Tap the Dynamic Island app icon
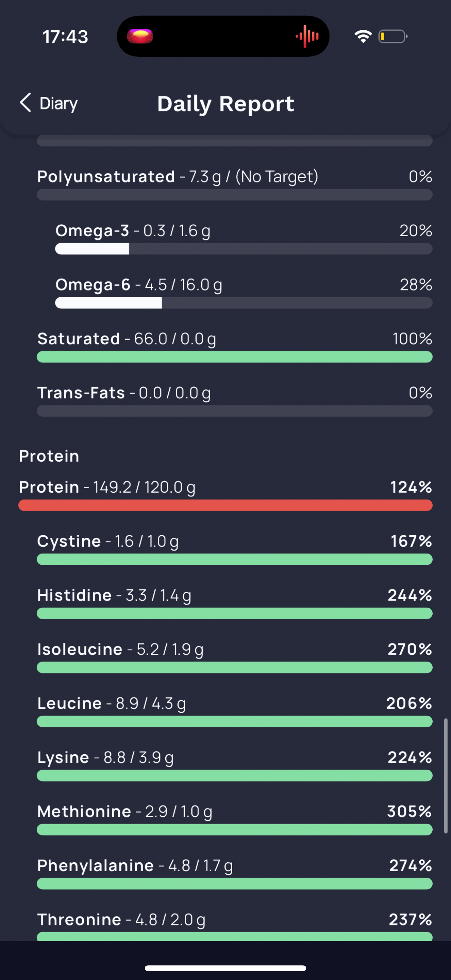The width and height of the screenshot is (451, 980). point(140,36)
